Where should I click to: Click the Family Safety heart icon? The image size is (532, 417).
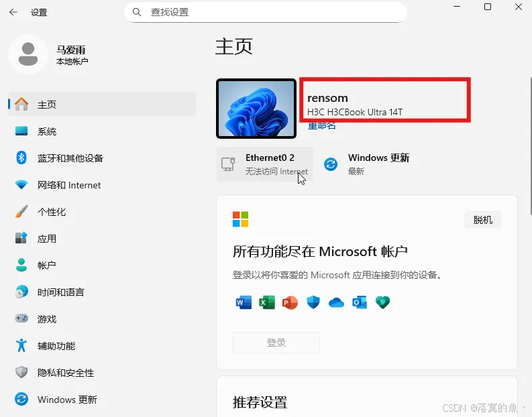(x=382, y=302)
